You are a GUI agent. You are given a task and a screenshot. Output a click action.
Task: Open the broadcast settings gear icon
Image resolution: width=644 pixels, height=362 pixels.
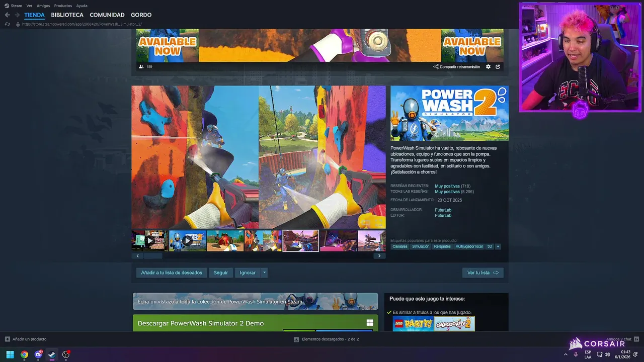(x=488, y=66)
